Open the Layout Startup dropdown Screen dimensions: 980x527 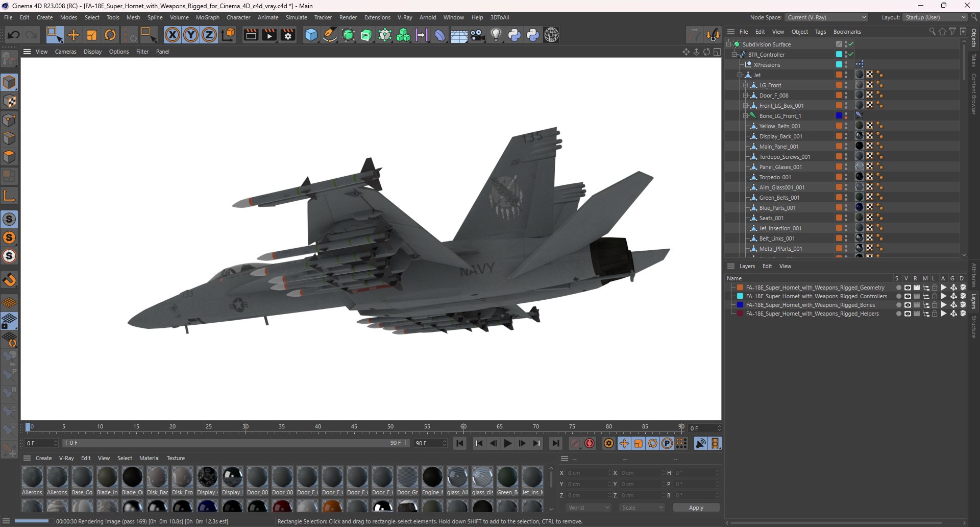click(x=935, y=17)
